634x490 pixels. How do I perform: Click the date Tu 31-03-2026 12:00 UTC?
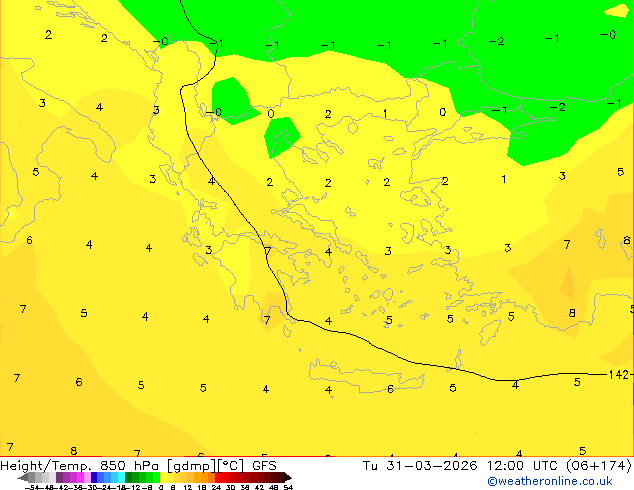coord(461,466)
